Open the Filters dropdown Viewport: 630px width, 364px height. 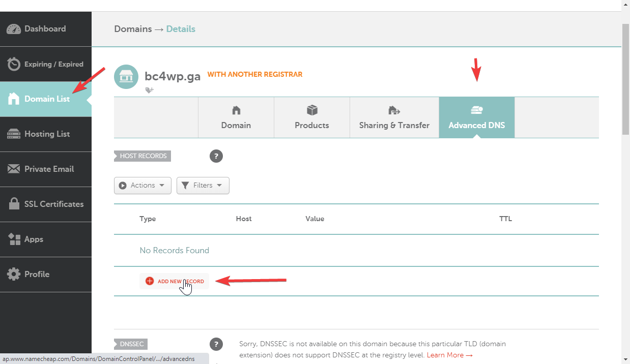pyautogui.click(x=203, y=186)
